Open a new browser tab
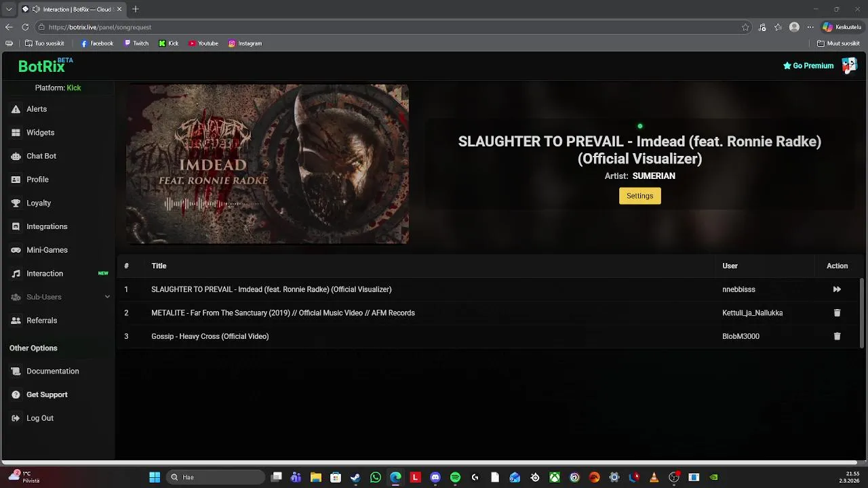The width and height of the screenshot is (868, 488). point(136,9)
